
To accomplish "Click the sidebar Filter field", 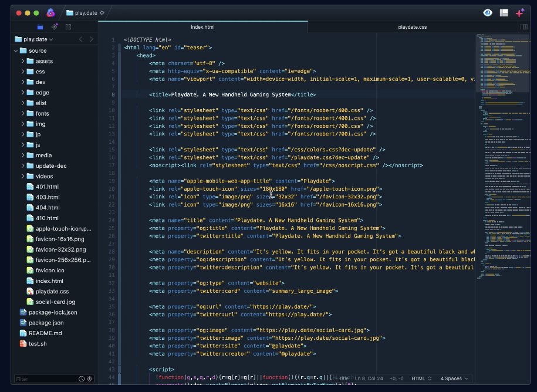I will click(x=46, y=379).
